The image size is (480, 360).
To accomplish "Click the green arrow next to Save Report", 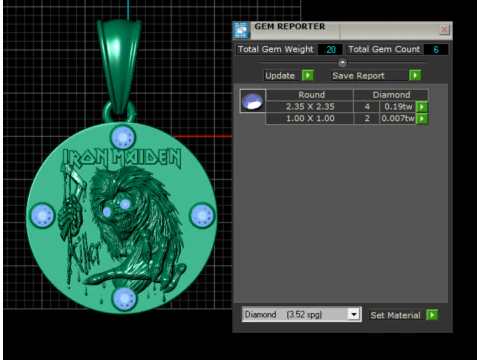I will coord(415,75).
